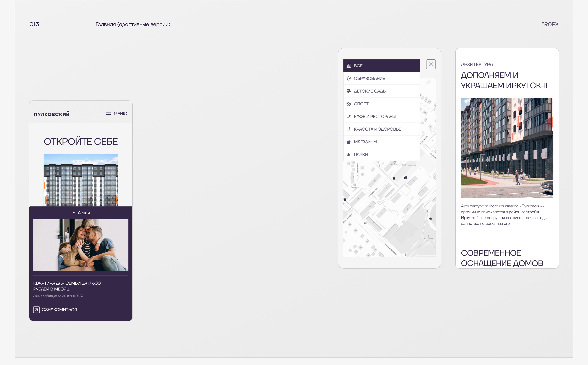This screenshot has height=365, width=588.
Task: Click the МЕНЮ text button
Action: pos(120,114)
